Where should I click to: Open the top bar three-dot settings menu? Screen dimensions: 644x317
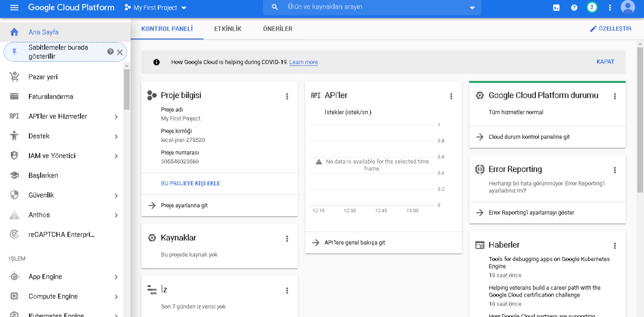(x=610, y=8)
